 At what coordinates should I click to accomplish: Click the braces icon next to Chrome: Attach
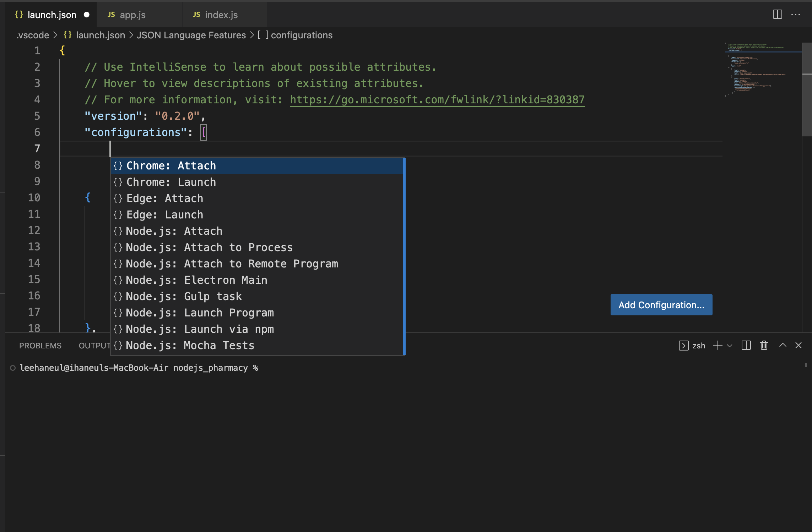coord(118,166)
